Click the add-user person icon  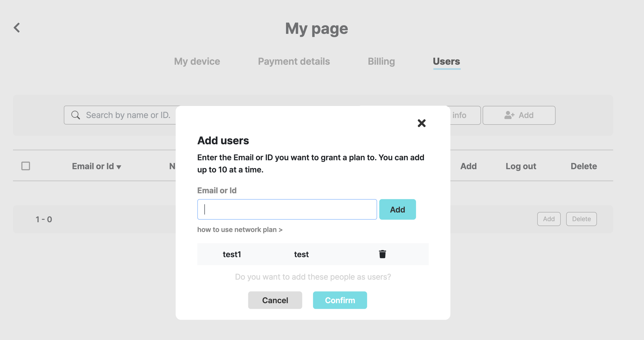(x=509, y=115)
